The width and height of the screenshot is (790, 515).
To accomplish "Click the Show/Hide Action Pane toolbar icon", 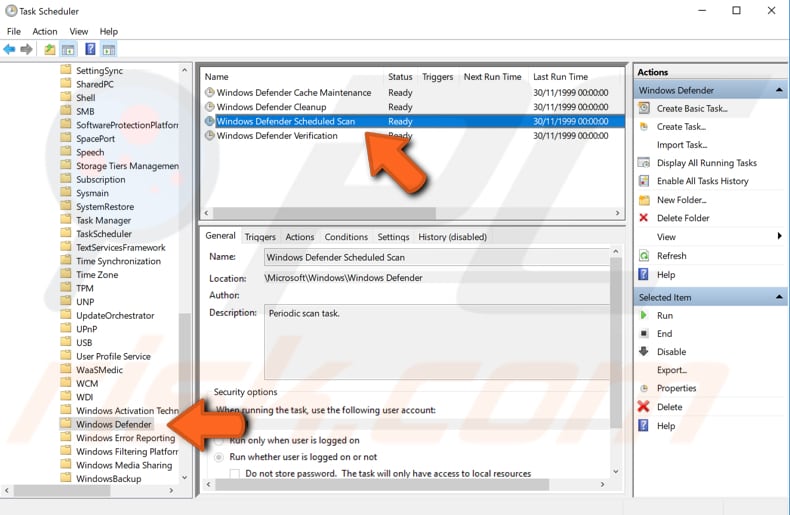I will [108, 49].
